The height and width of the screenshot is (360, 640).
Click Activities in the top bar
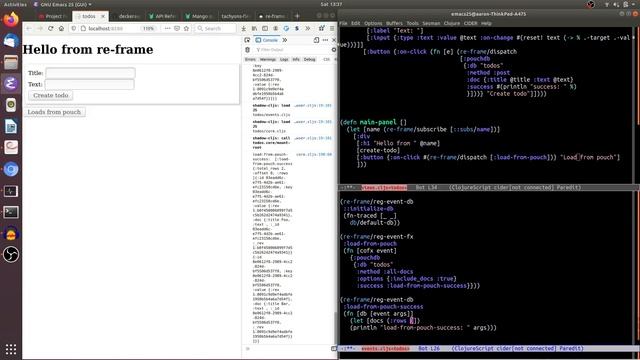15,4
